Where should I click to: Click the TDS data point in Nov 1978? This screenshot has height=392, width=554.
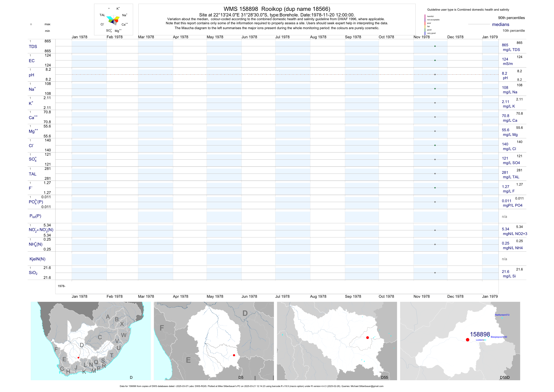(435, 46)
